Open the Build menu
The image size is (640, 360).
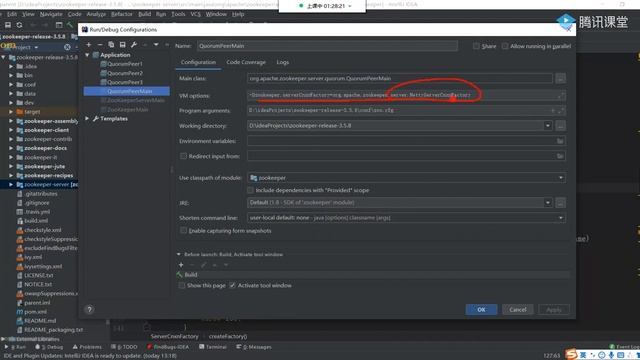144,14
